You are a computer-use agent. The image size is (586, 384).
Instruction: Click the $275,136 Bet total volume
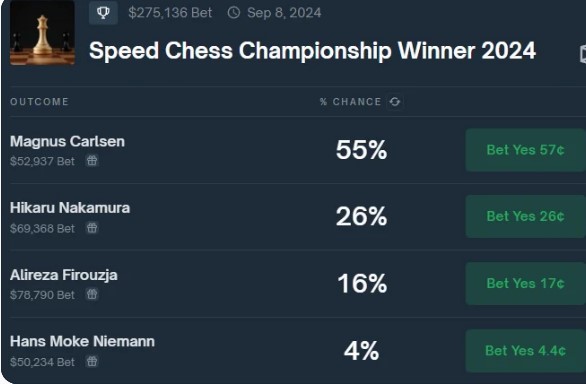click(x=170, y=13)
